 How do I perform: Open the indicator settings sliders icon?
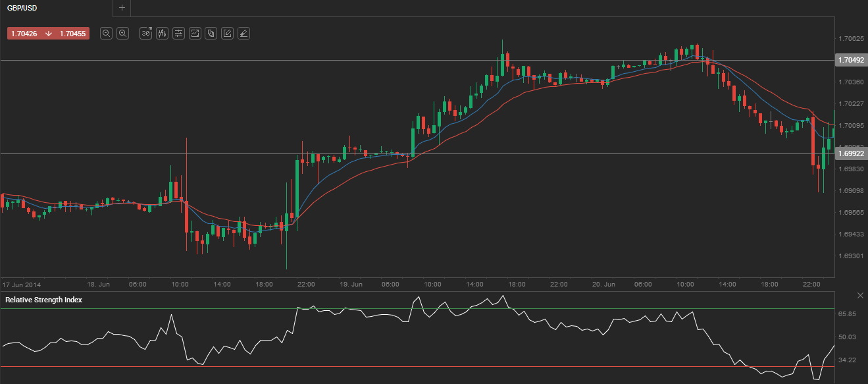(x=178, y=33)
